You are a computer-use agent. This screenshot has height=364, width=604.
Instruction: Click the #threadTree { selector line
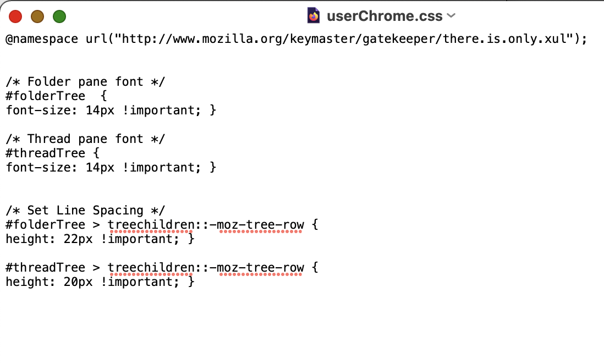pos(53,153)
